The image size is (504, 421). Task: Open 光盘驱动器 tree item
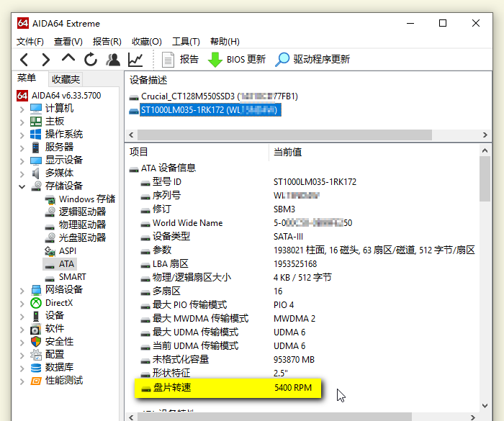[82, 237]
